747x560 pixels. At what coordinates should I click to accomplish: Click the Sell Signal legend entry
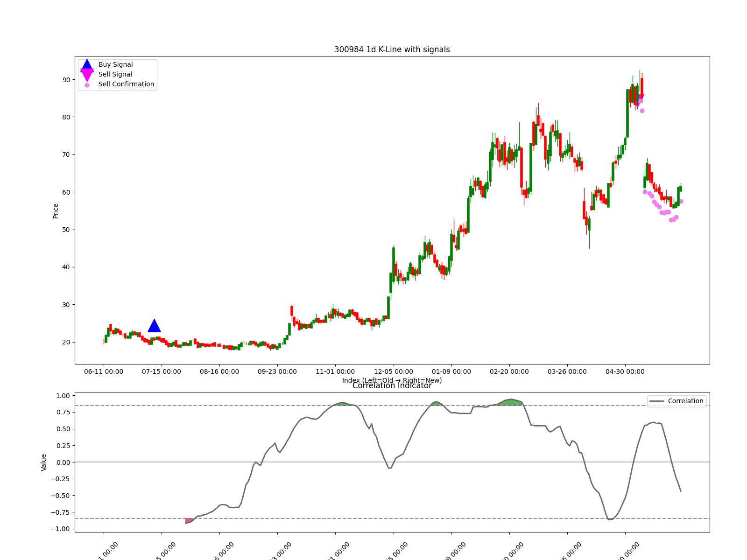[x=115, y=74]
